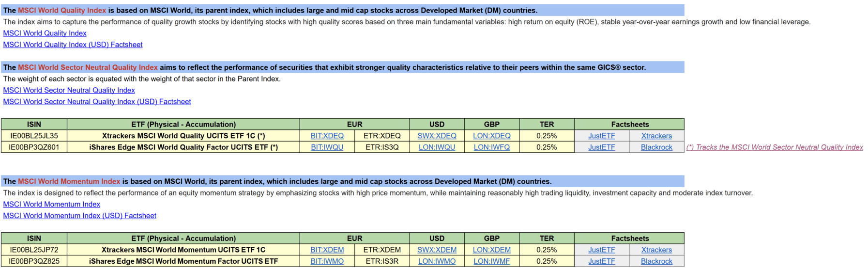Open Sector Neutral Quality Index (USD) Factsheet
This screenshot has height=271, width=868.
[x=97, y=102]
